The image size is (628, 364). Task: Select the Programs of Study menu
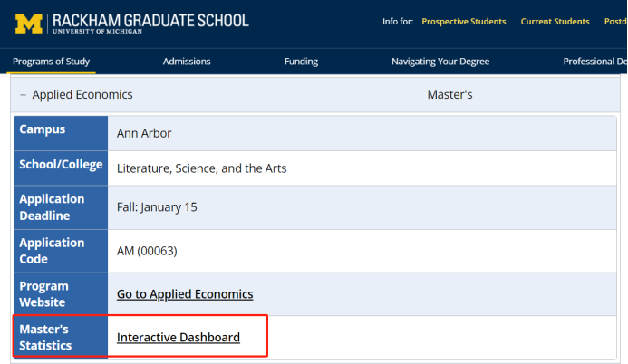(52, 62)
